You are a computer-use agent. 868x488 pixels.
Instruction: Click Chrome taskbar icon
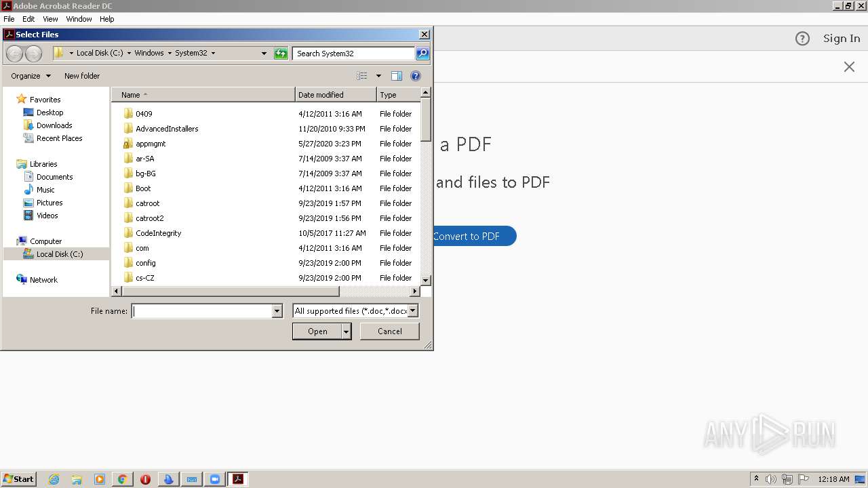tap(122, 479)
